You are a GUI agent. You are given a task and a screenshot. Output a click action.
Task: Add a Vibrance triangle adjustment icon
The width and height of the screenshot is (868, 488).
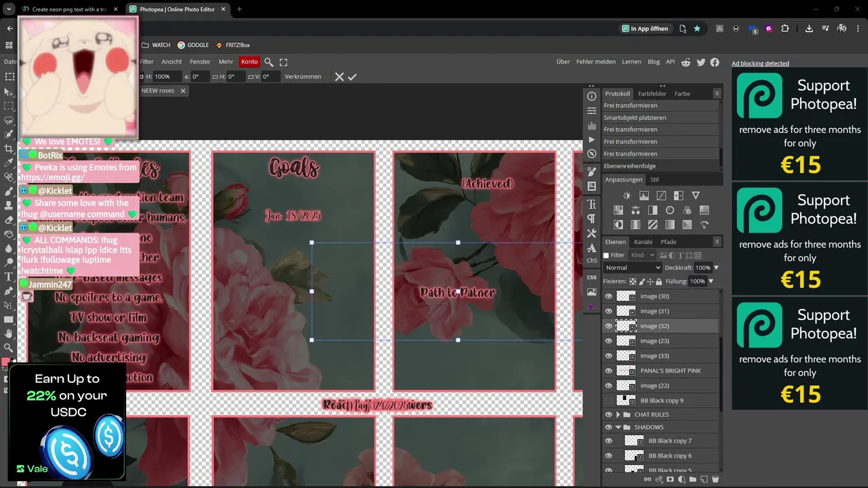pos(695,196)
